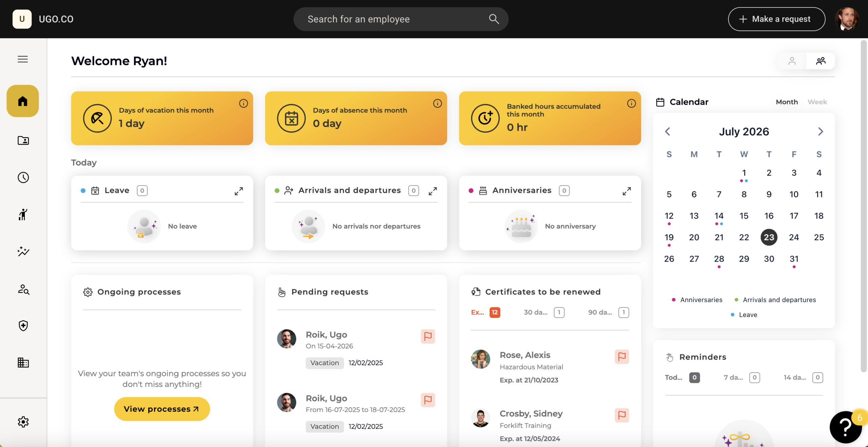Screen dimensions: 868x447
Task: Click the Make a request button
Action: tap(776, 19)
